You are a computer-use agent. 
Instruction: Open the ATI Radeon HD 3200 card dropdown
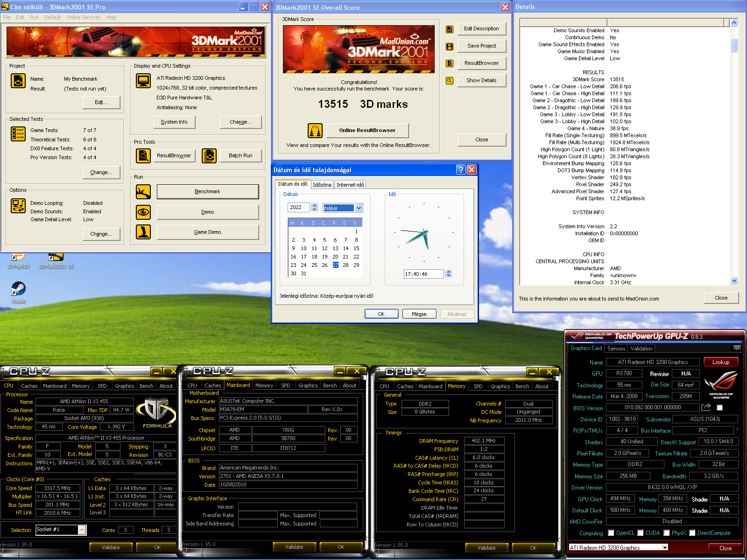pos(665,547)
